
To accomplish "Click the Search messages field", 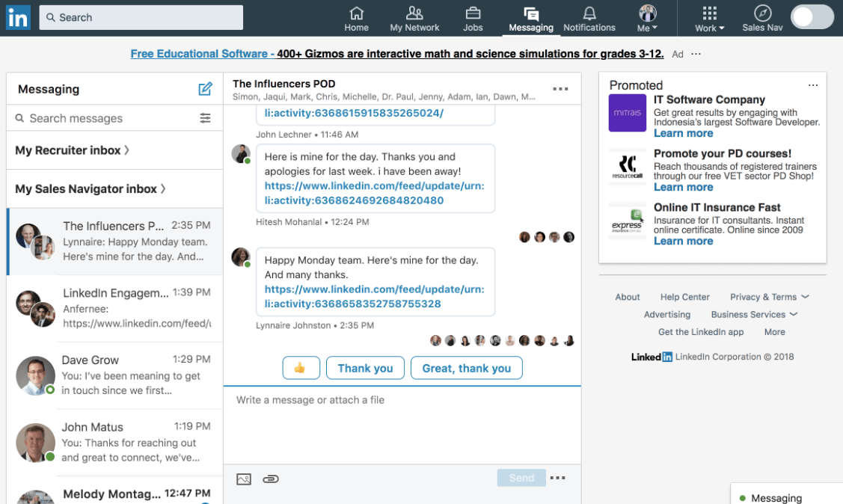I will 105,118.
